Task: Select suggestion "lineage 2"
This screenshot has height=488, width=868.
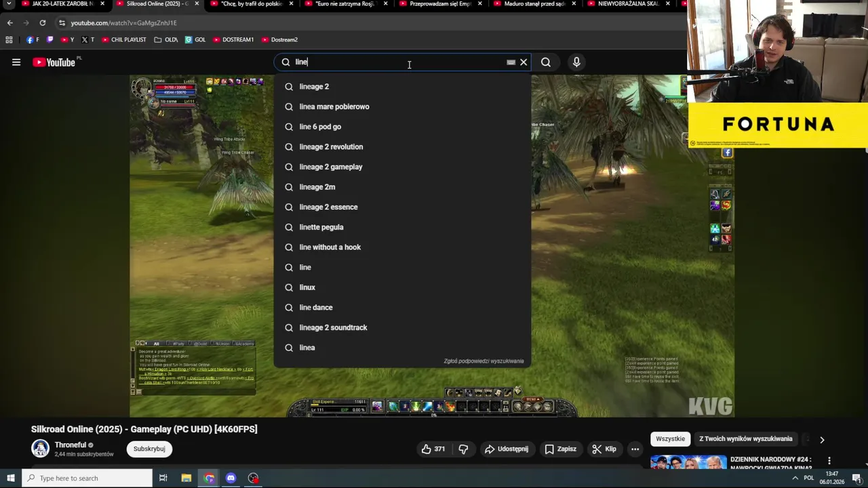Action: point(402,87)
